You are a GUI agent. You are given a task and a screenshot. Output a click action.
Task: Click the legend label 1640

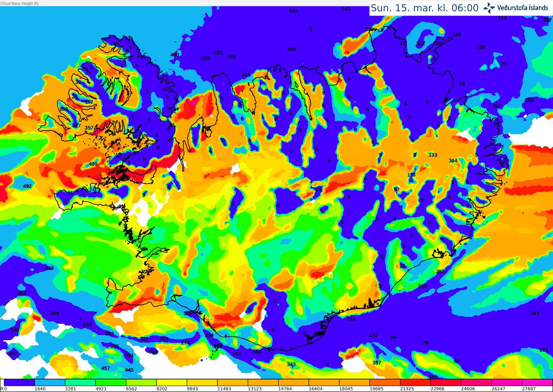(40, 389)
